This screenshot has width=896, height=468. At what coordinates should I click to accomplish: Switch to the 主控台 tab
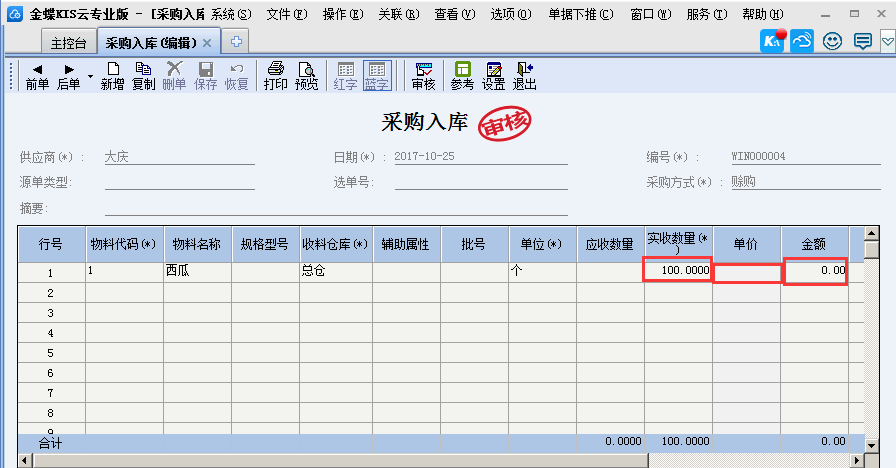tap(69, 43)
